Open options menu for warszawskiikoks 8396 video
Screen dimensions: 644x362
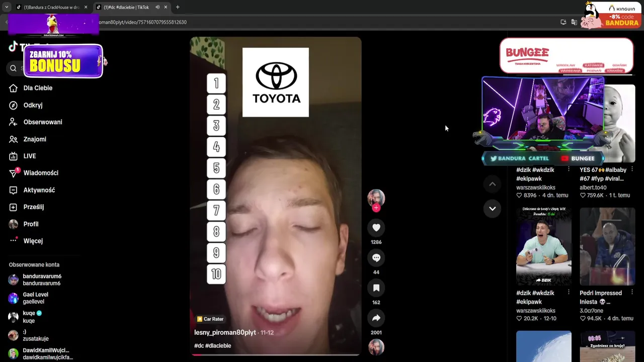coord(569,169)
